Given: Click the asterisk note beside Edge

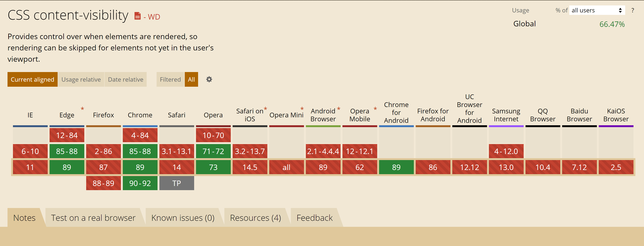Looking at the screenshot, I should coord(82,109).
